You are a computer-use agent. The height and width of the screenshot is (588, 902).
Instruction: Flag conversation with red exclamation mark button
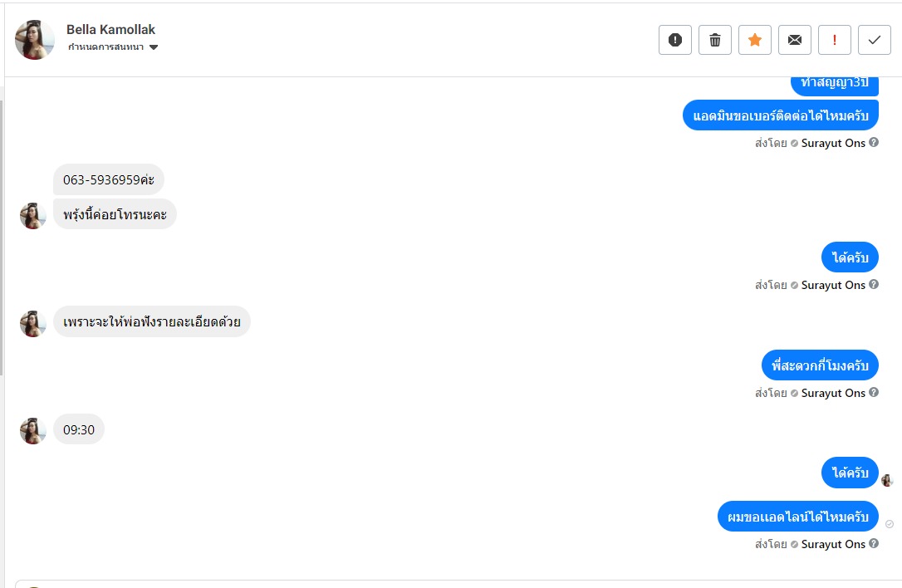click(835, 40)
